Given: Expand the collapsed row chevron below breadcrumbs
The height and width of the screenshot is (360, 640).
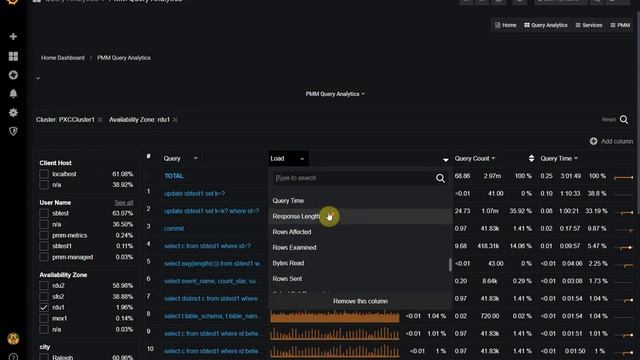Looking at the screenshot, I should [38, 78].
